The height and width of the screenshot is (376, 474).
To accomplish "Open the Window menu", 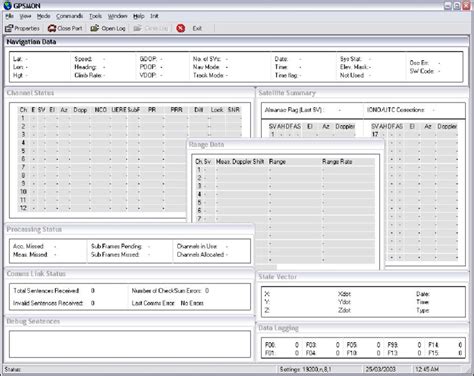I will click(117, 16).
